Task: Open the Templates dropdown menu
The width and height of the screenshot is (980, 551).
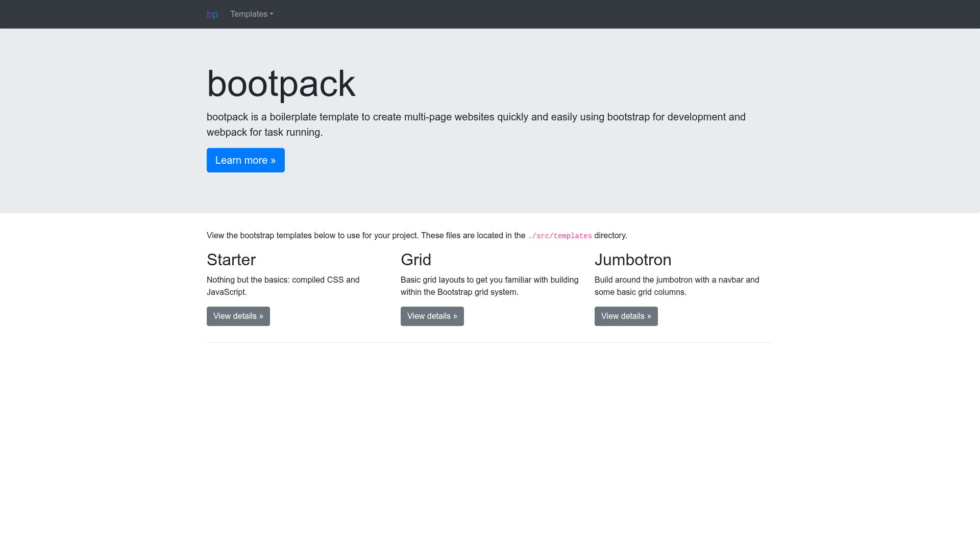Action: pos(252,14)
